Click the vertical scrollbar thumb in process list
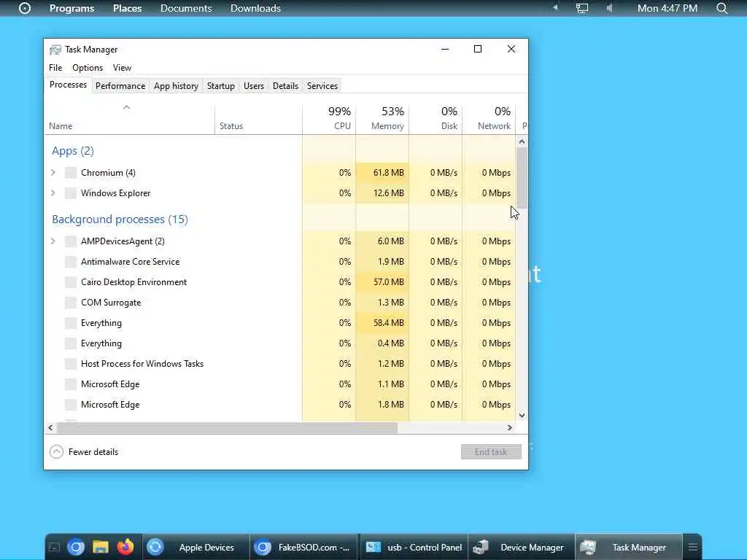 [x=522, y=178]
